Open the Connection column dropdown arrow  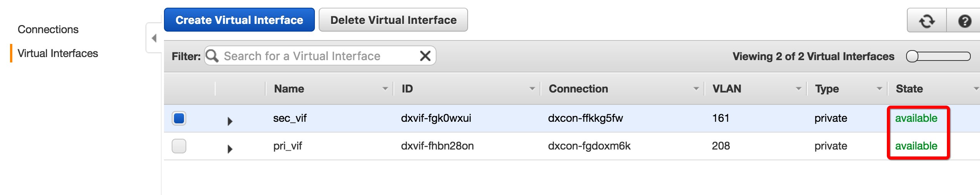click(696, 89)
